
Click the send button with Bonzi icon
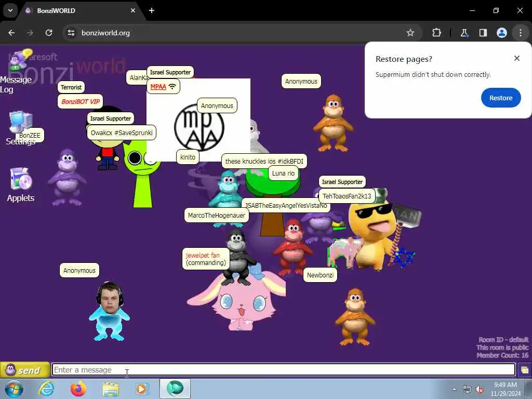(25, 370)
